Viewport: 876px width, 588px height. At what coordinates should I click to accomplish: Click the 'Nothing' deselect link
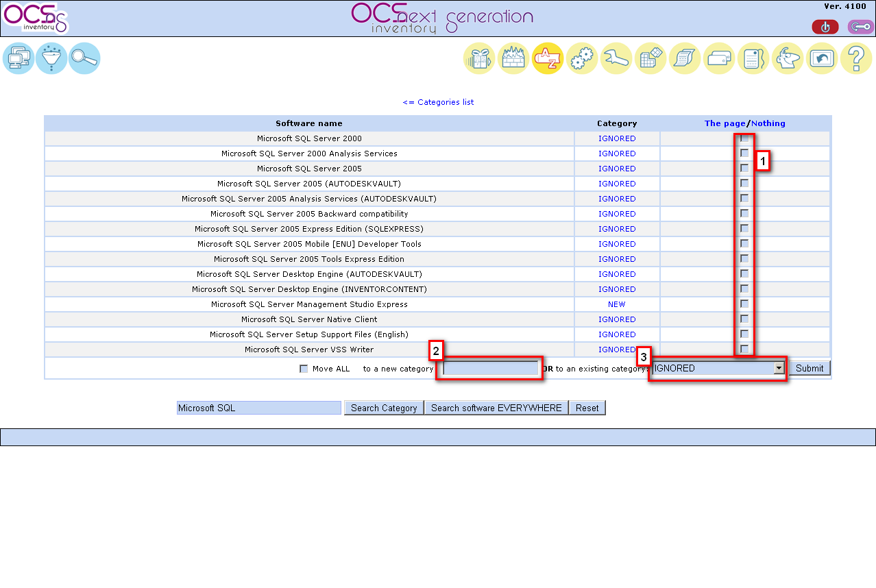(768, 123)
